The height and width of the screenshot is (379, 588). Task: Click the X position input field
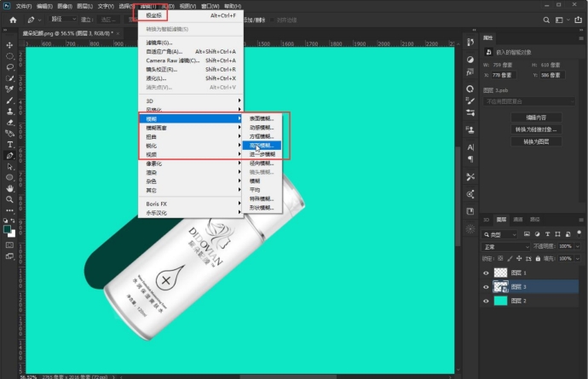pos(504,75)
